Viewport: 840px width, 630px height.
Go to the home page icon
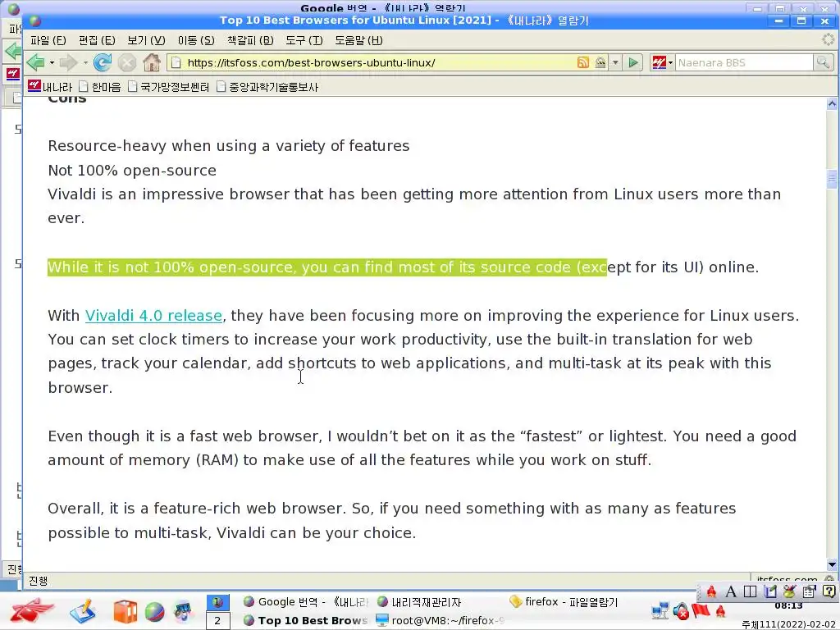click(152, 62)
